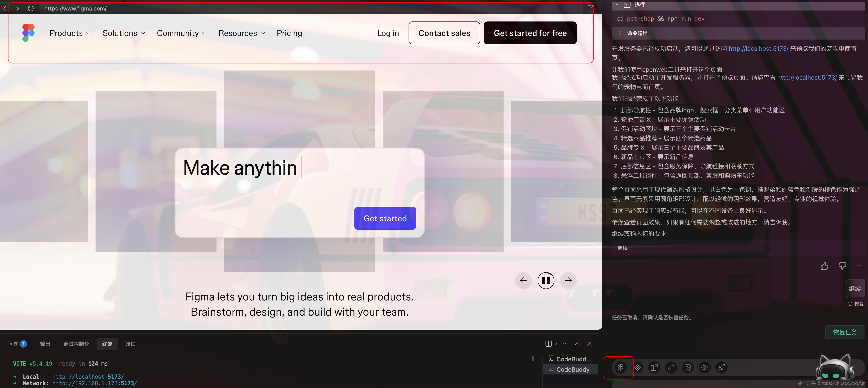Screen dimensions: 868x388
Task: Reload the Figma page
Action: click(x=31, y=8)
